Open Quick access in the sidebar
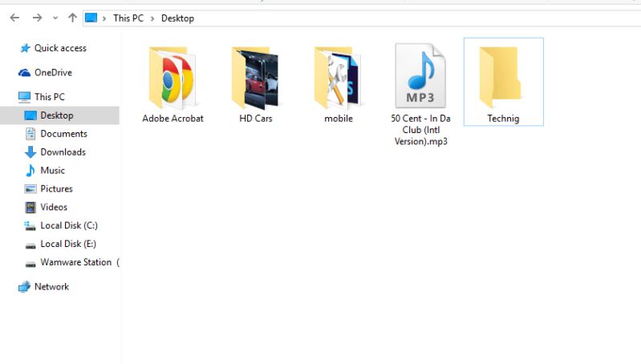Viewport: 641px width, 364px height. tap(60, 48)
